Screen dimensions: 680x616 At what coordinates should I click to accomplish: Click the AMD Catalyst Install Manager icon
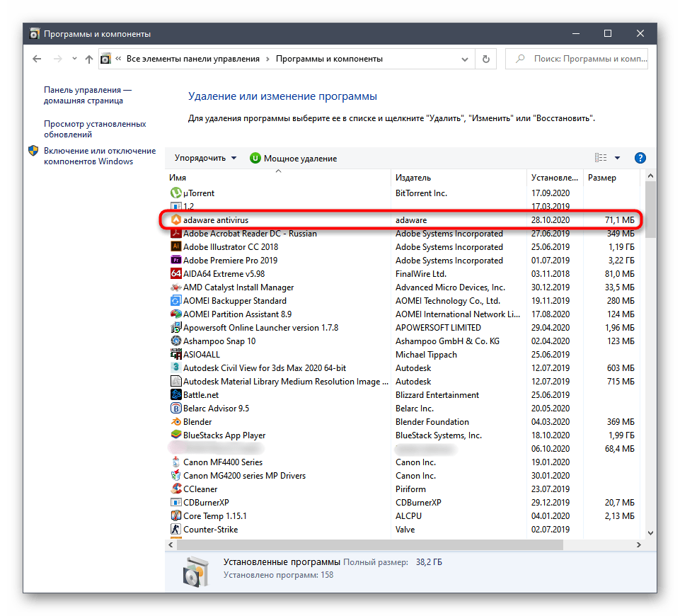175,287
